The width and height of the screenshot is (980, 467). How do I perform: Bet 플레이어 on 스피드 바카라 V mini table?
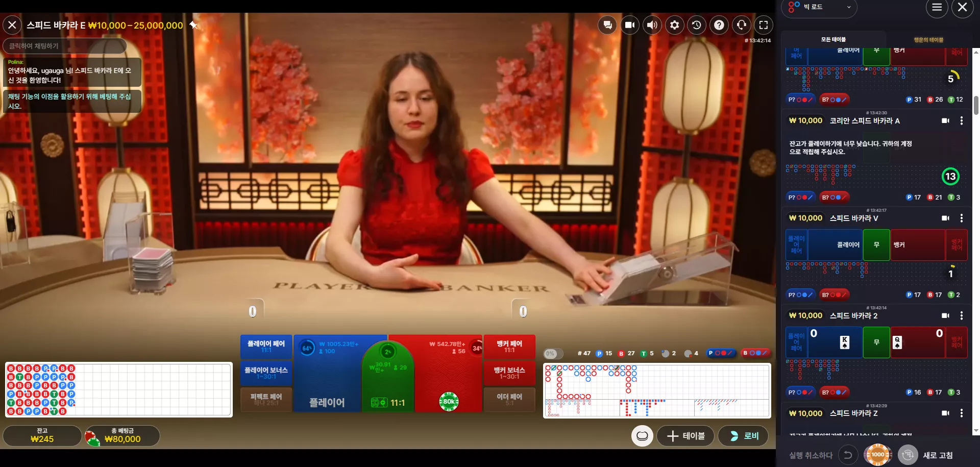point(836,245)
